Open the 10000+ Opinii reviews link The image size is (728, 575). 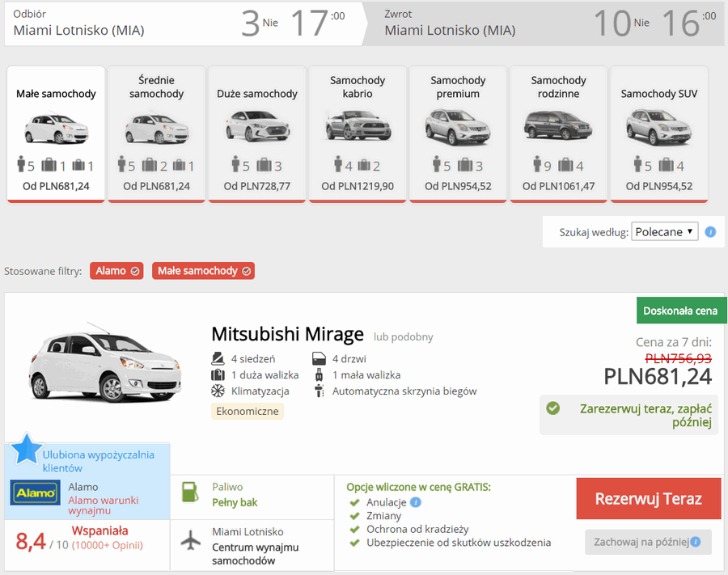pos(108,545)
